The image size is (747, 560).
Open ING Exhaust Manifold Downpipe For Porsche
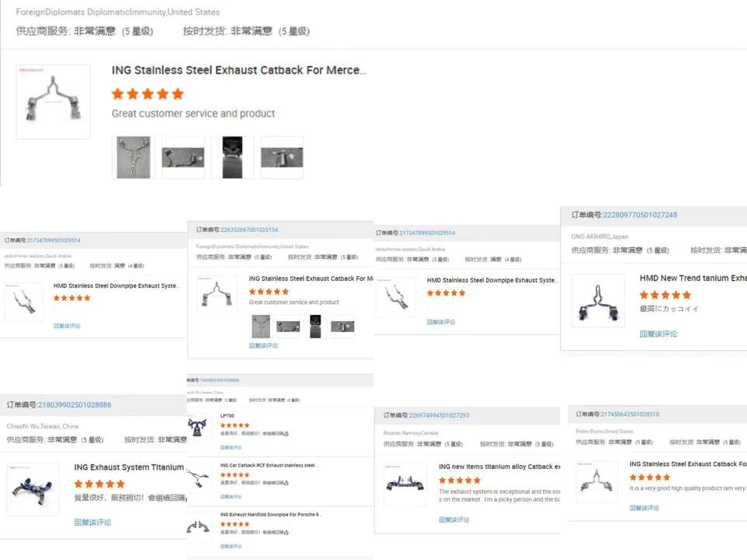point(270,514)
